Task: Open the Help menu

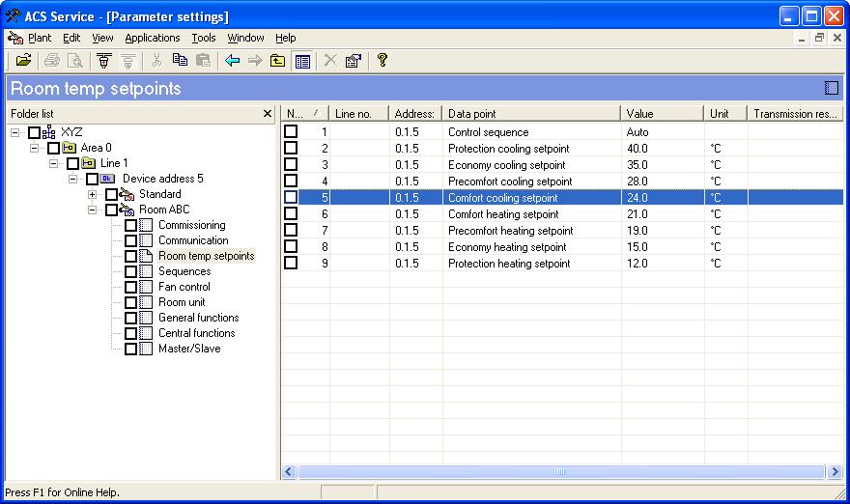Action: tap(286, 38)
